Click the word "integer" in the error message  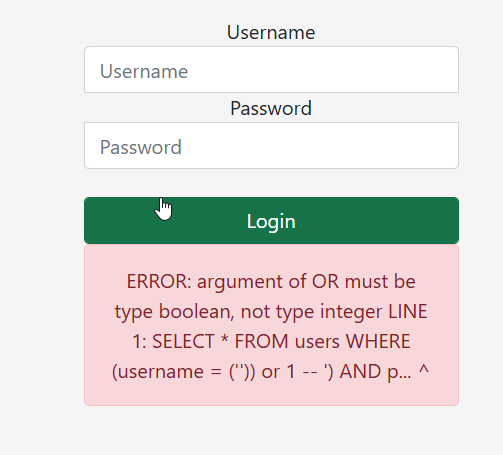click(x=351, y=312)
